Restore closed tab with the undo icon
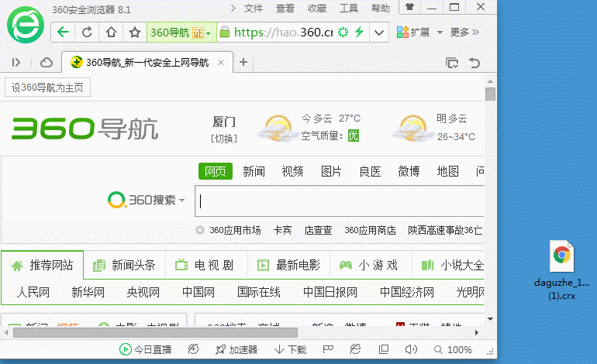The width and height of the screenshot is (597, 364). click(474, 62)
